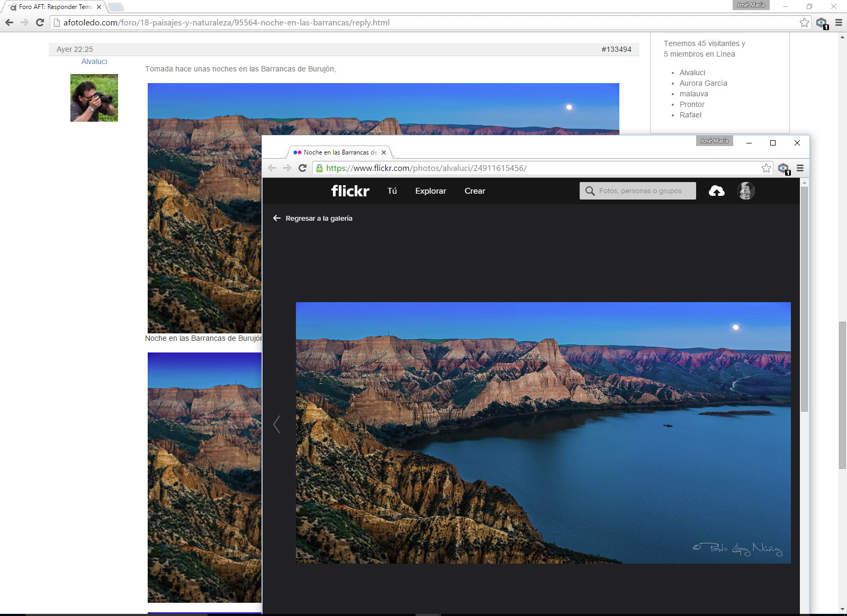Click the Flickr address bar URL
Viewport: 847px width, 616px height.
[426, 168]
